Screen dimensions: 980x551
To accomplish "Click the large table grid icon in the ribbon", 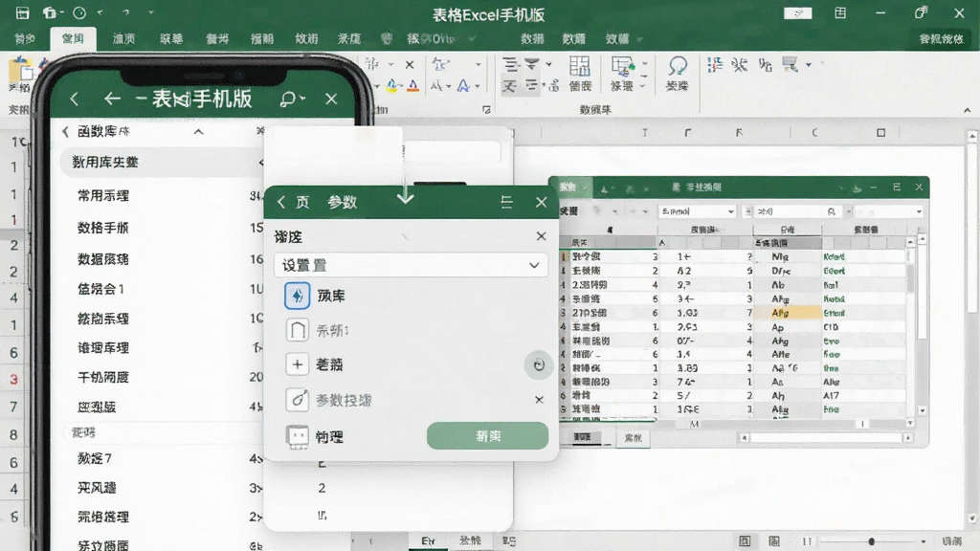I will pos(579,66).
